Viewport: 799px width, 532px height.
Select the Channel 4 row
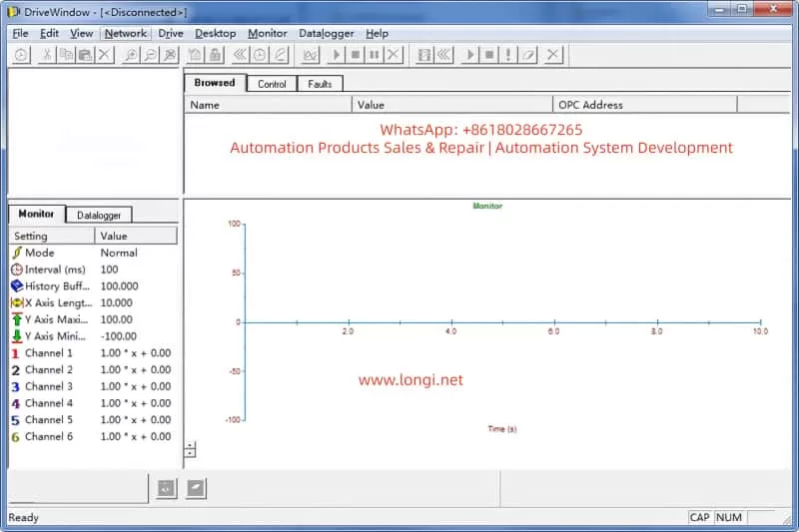(94, 403)
